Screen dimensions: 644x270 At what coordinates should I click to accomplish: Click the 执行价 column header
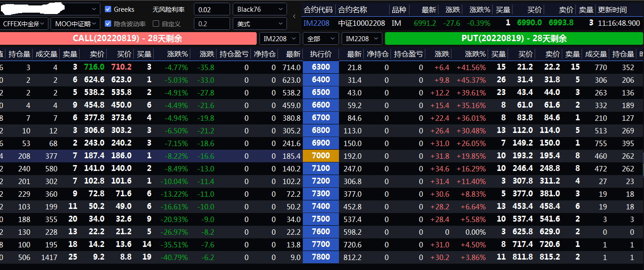(320, 54)
